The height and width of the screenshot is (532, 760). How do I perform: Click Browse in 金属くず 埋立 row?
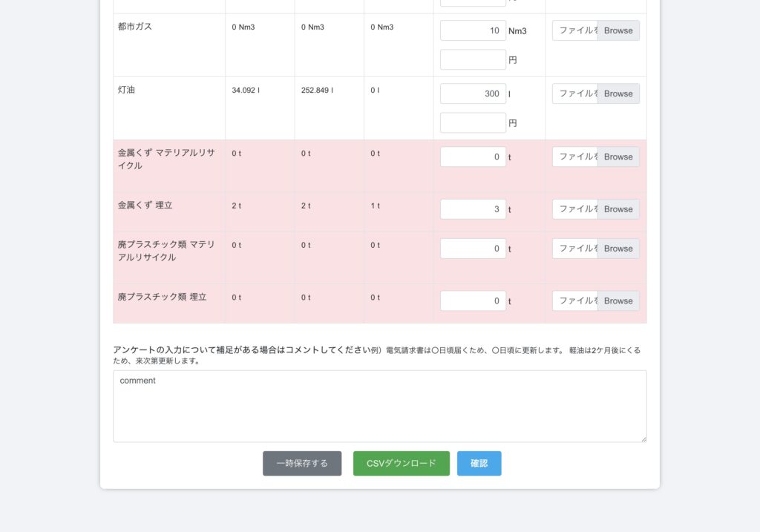coord(618,209)
